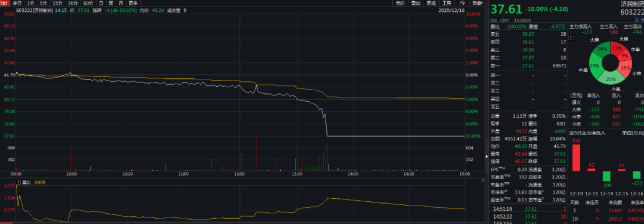644x224 pixels.
Task: Open the 周 weekly K-line tab
Action: point(110,3)
